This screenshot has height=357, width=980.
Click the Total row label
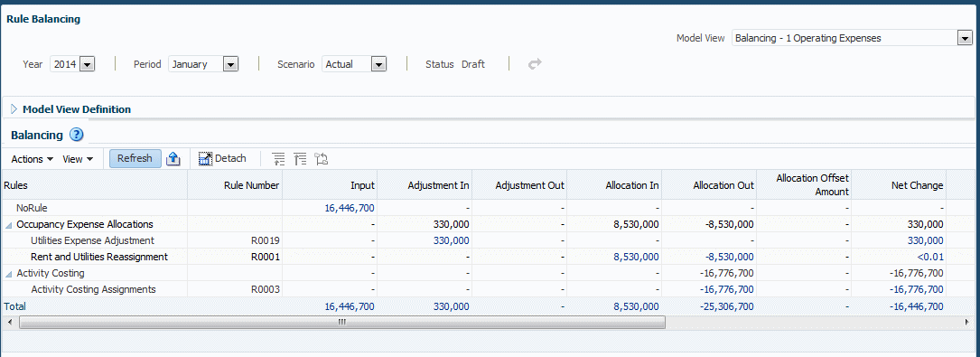[x=15, y=306]
